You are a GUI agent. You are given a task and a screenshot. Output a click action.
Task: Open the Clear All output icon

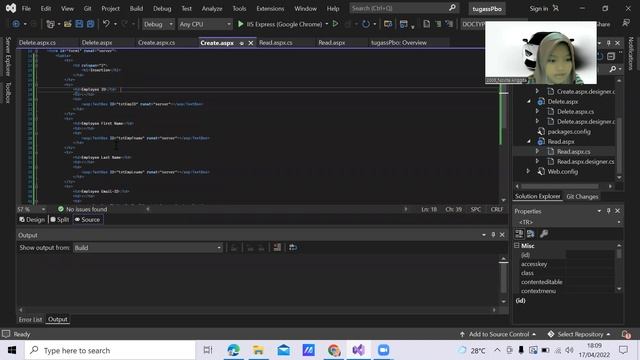(277, 247)
